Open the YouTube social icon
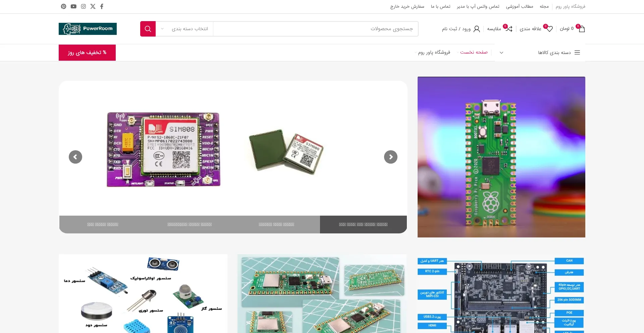Image resolution: width=644 pixels, height=333 pixels. point(73,6)
